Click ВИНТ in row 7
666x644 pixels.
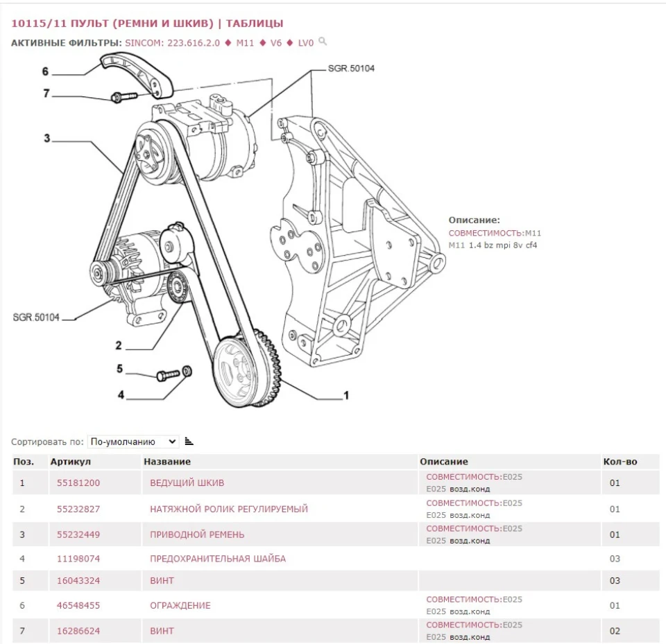pyautogui.click(x=162, y=631)
